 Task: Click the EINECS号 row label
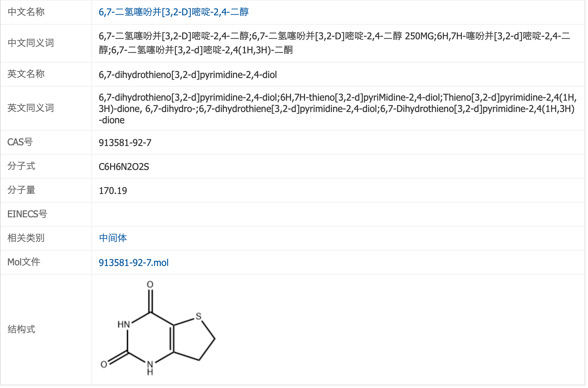tap(27, 214)
